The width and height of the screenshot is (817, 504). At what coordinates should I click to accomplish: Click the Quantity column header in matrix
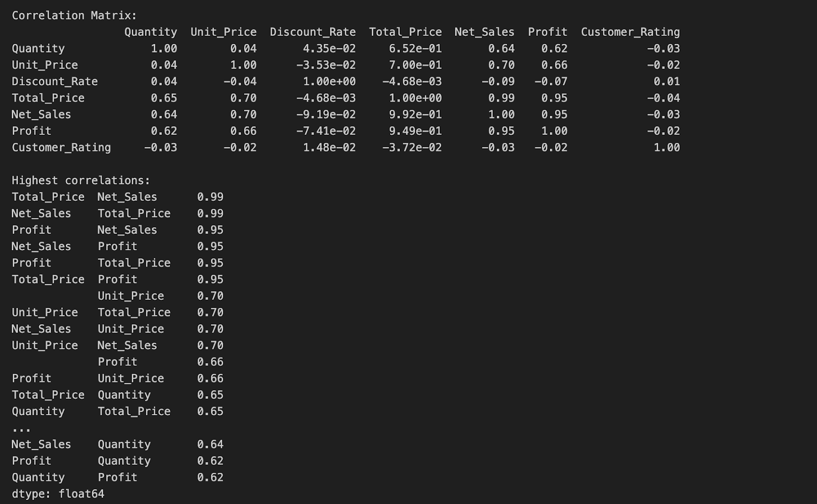151,32
